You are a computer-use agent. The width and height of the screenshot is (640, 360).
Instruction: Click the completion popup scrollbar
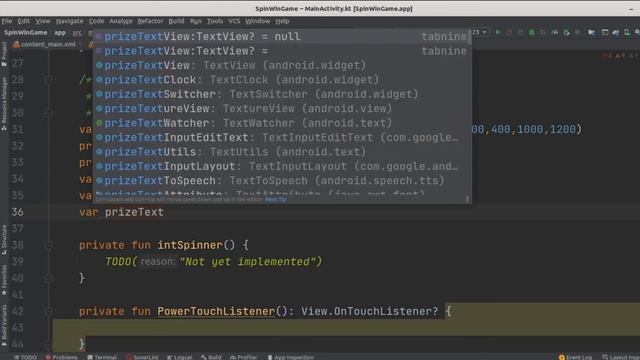point(470,38)
